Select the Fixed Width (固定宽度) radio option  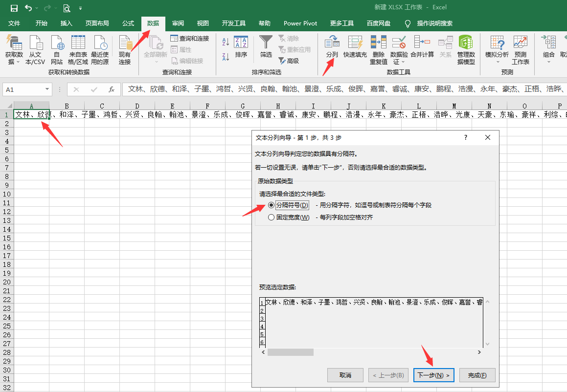point(271,218)
